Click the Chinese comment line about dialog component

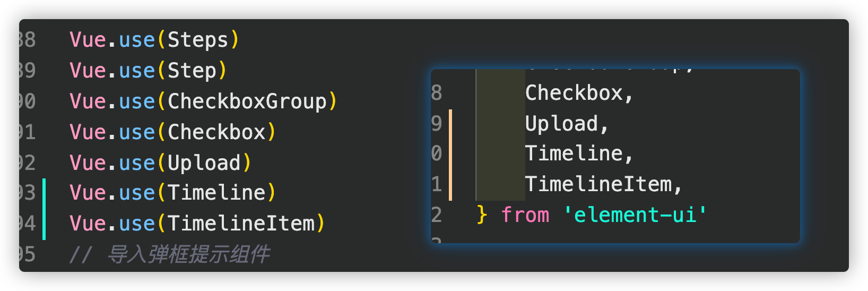(x=170, y=254)
